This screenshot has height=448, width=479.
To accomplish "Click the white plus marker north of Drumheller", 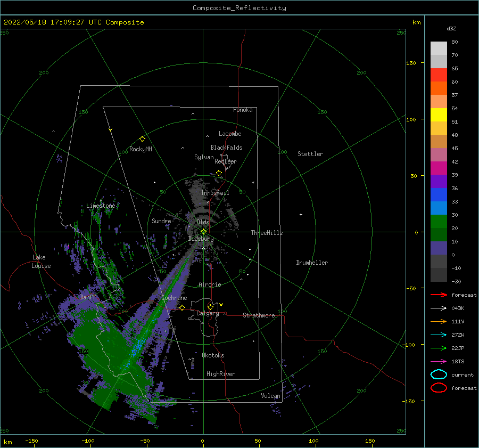I will click(301, 214).
